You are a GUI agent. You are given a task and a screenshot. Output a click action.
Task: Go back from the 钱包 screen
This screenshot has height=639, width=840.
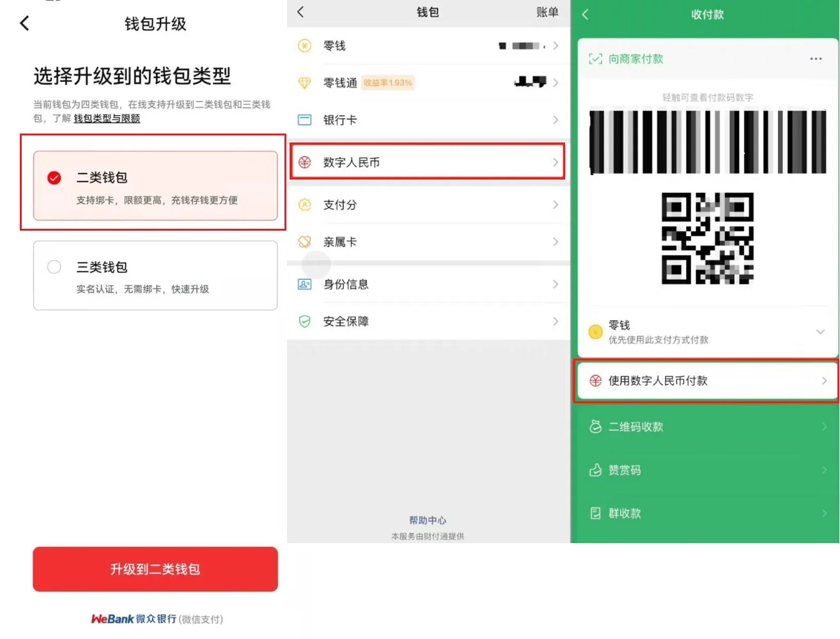point(300,12)
